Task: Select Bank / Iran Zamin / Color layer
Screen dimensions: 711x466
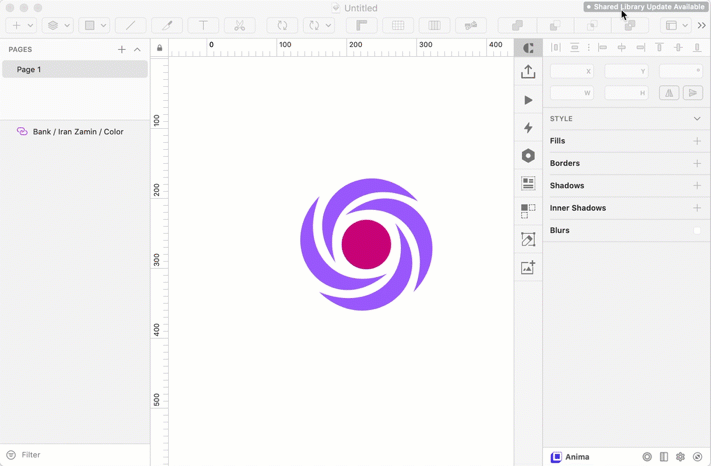Action: point(78,131)
